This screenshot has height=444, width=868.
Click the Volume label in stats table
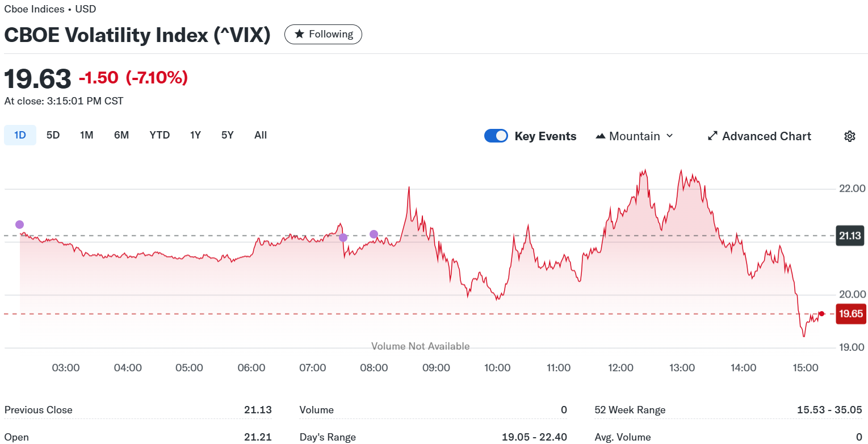tap(317, 410)
